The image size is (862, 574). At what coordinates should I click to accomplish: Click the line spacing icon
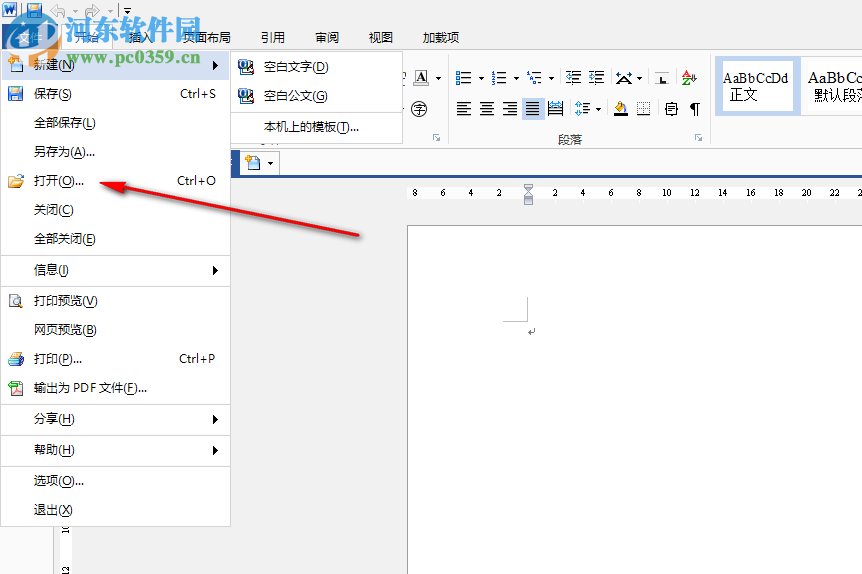click(x=583, y=109)
